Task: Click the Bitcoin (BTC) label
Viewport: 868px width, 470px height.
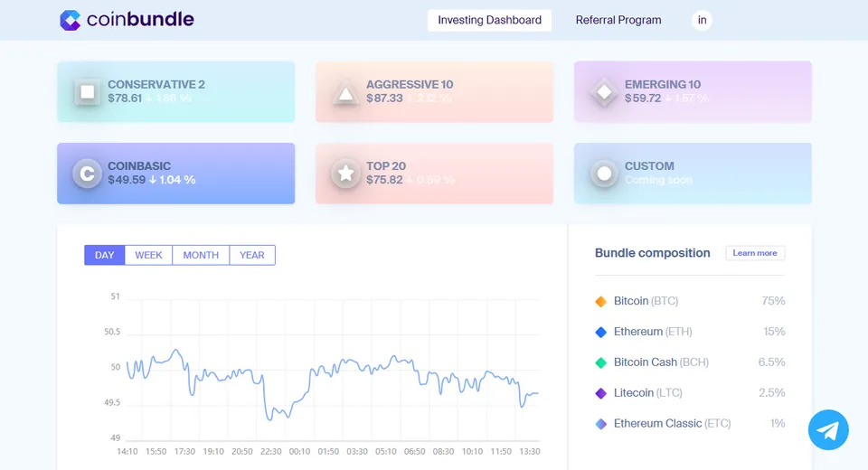Action: (x=646, y=301)
